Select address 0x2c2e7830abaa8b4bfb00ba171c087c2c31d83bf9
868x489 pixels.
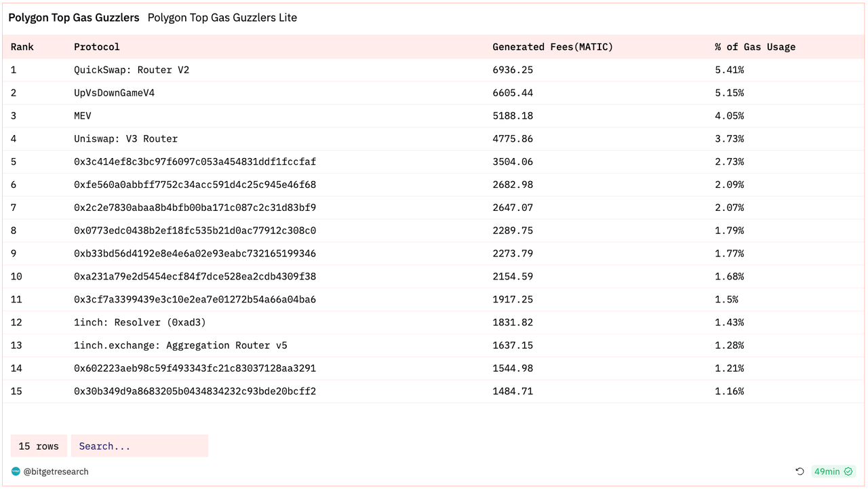(195, 208)
